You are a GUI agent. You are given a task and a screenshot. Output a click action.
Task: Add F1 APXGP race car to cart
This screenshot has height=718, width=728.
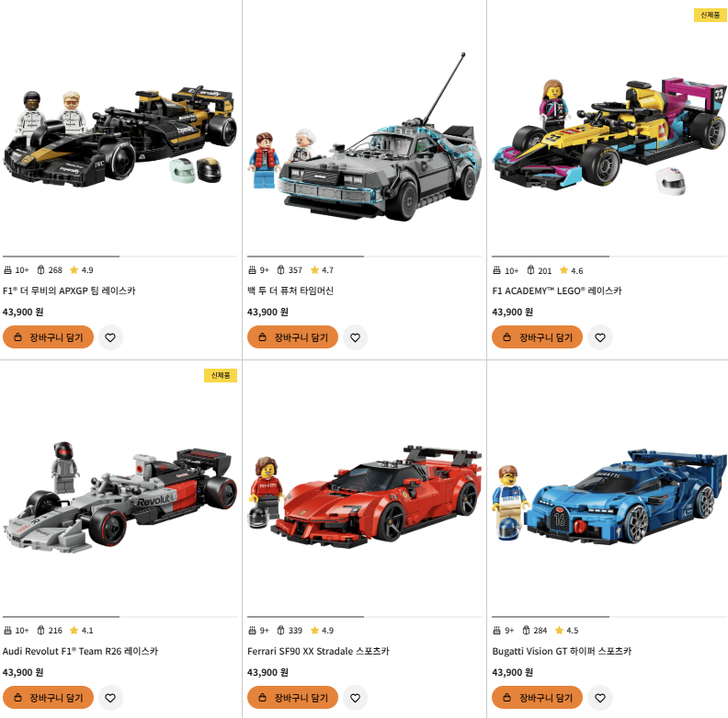[49, 337]
